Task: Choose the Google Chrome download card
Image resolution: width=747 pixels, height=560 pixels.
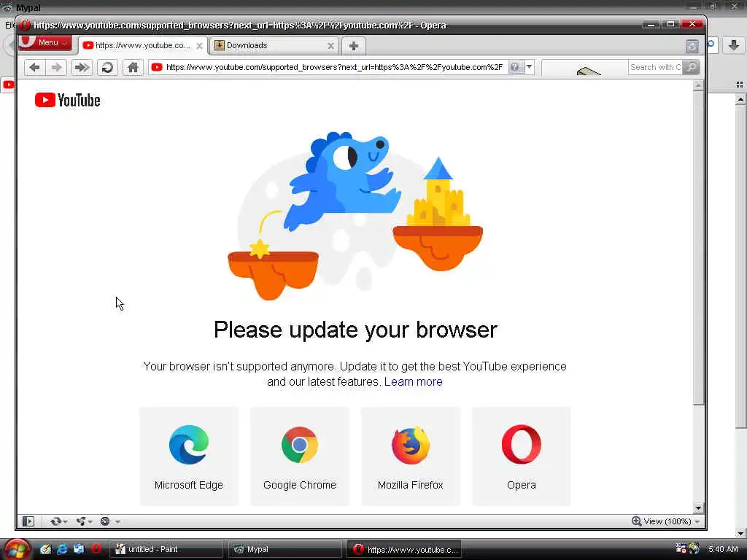Action: (x=300, y=456)
